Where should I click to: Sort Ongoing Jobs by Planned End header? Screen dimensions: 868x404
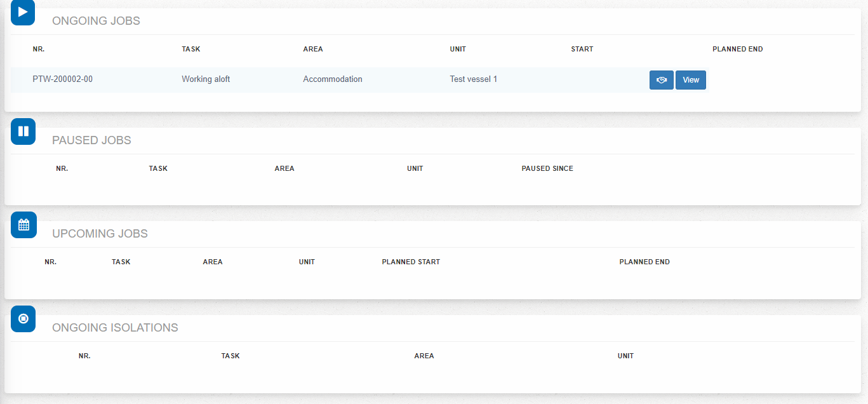(x=737, y=50)
